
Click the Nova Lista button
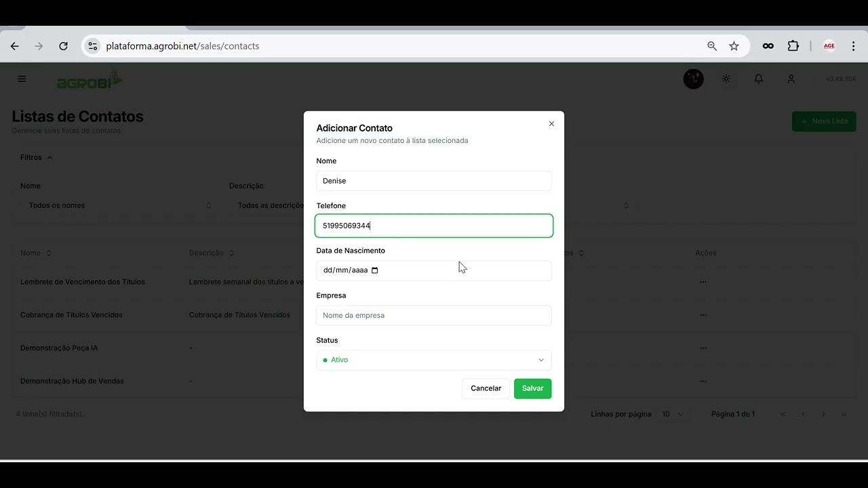point(824,121)
